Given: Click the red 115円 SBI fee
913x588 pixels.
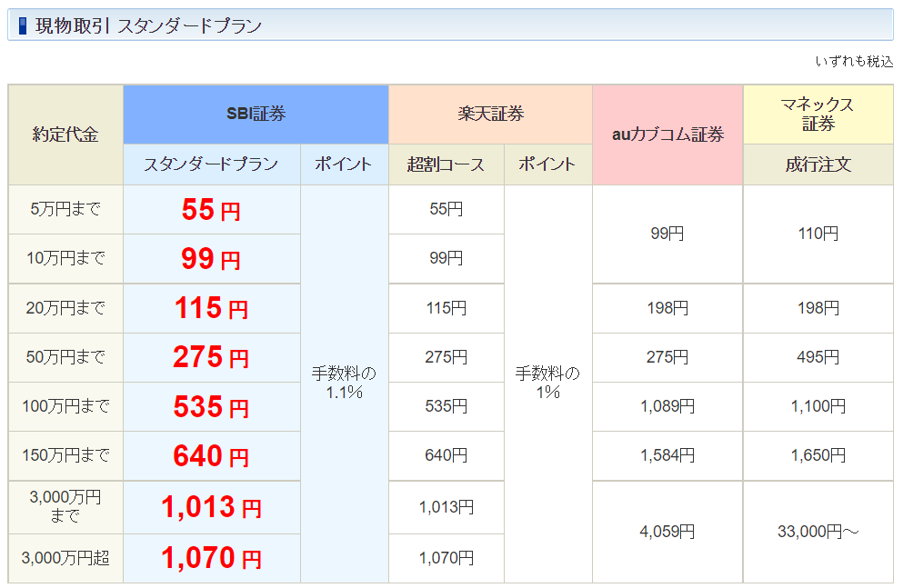Looking at the screenshot, I should (211, 308).
